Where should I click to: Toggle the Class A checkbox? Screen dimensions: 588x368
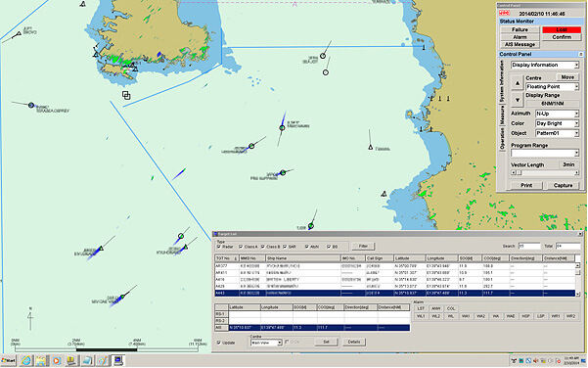point(241,247)
